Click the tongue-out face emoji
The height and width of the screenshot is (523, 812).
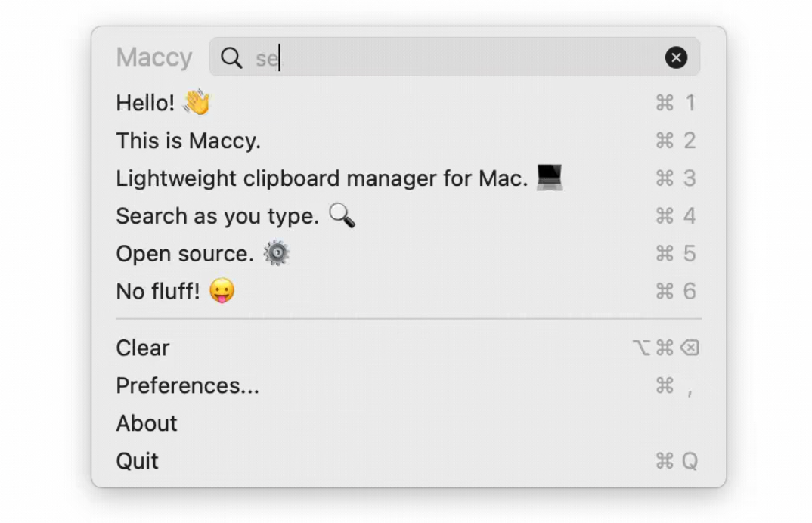(x=222, y=292)
